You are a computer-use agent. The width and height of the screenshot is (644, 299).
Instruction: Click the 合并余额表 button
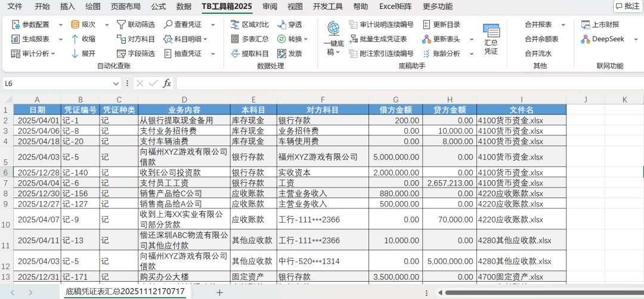[541, 39]
